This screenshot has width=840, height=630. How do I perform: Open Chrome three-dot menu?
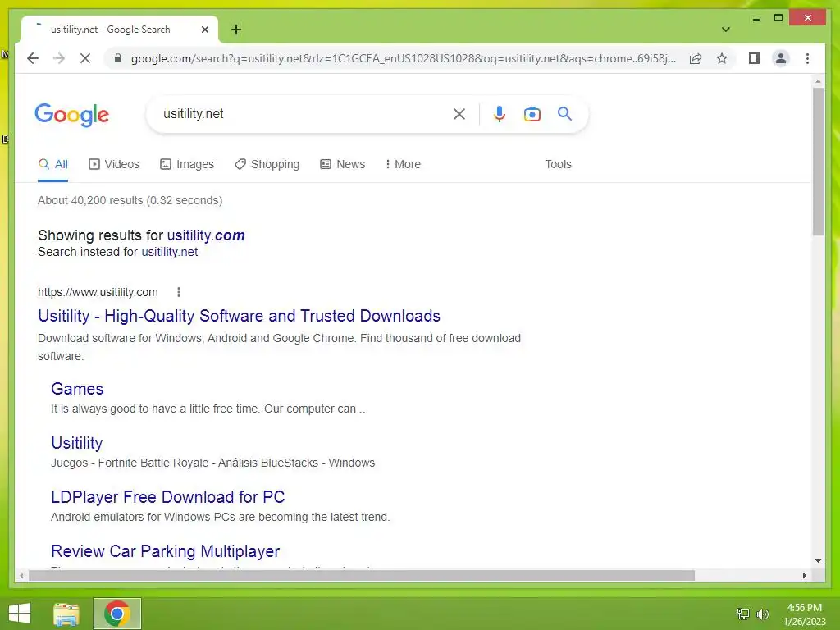[807, 58]
